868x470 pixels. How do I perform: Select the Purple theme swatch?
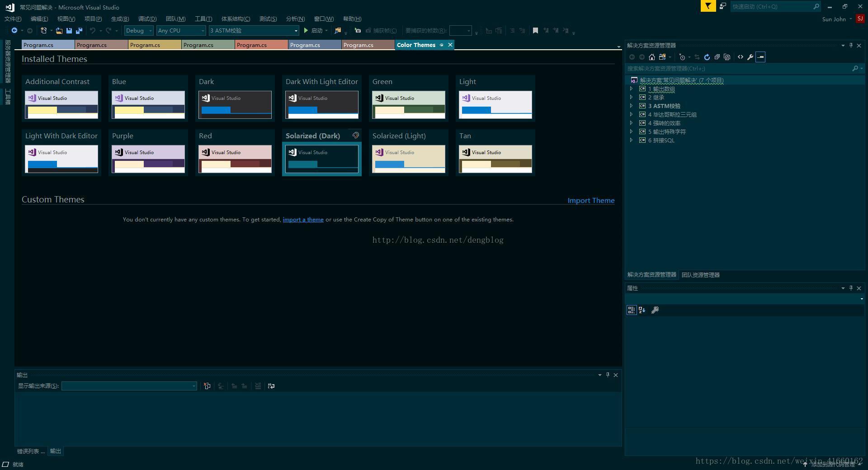(x=148, y=159)
